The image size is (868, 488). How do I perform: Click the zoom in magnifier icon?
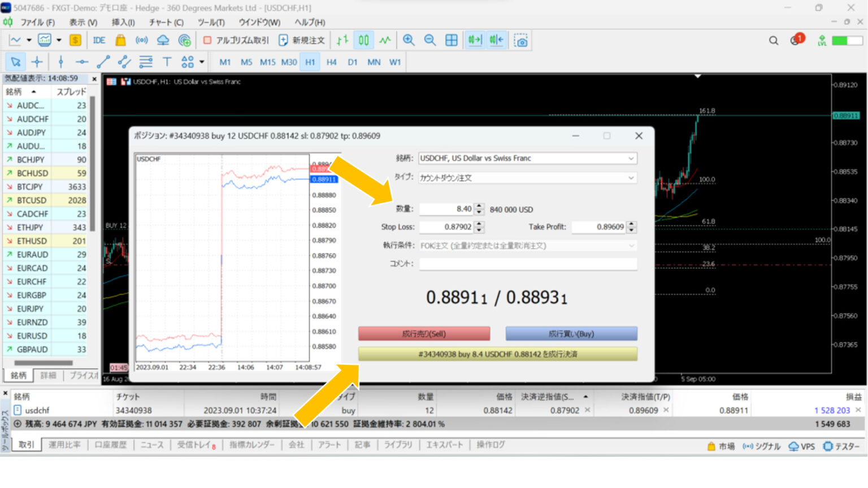(409, 40)
